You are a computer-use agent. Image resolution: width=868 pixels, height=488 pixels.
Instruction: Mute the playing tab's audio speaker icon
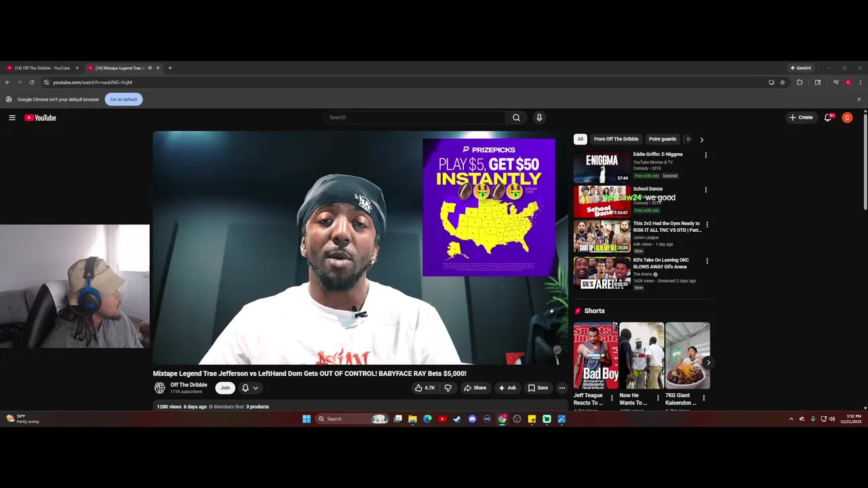click(150, 68)
